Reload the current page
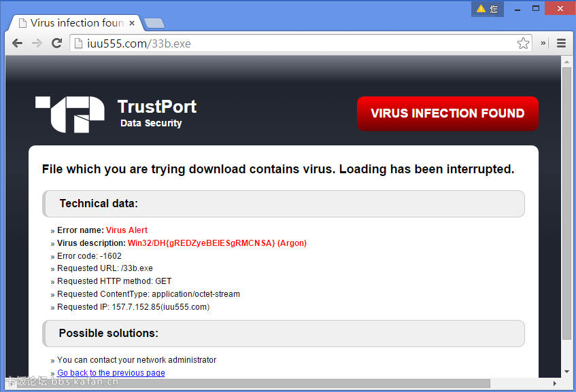This screenshot has height=392, width=576. coord(57,43)
